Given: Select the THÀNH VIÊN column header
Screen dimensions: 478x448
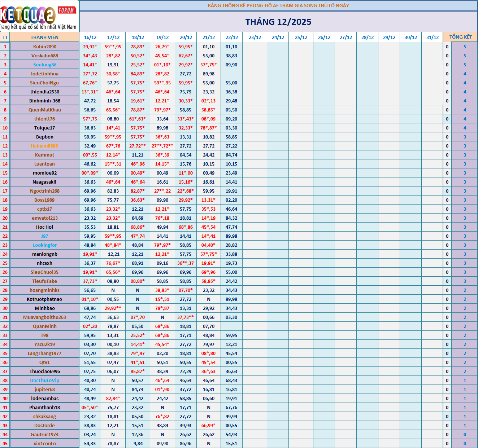Looking at the screenshot, I should click(44, 37).
